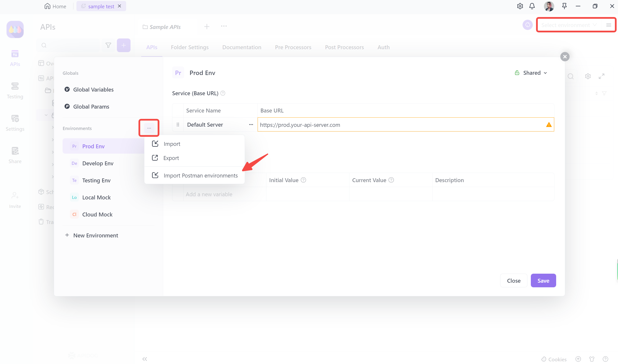Viewport: 618px width, 364px height.
Task: Open the Testing panel from the sidebar
Action: click(x=15, y=90)
